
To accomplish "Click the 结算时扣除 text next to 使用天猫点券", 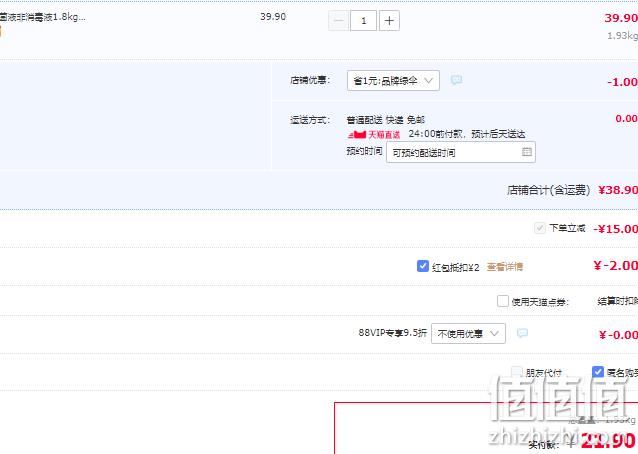I will tap(618, 301).
